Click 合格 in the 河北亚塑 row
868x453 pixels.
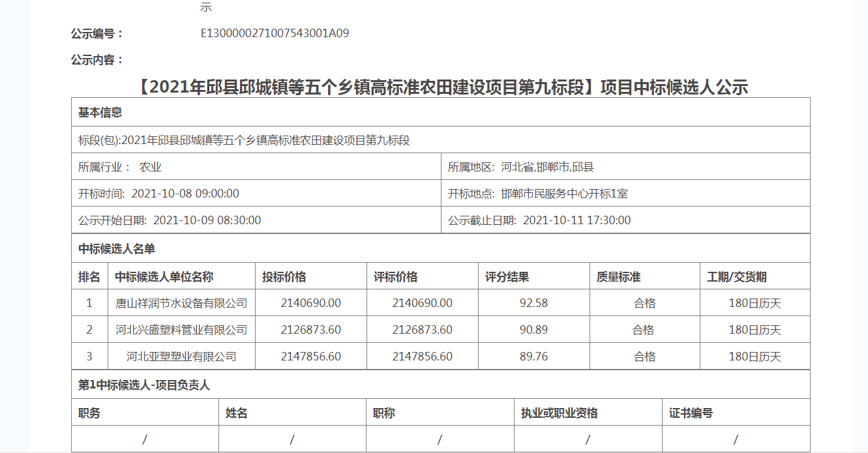pyautogui.click(x=645, y=357)
